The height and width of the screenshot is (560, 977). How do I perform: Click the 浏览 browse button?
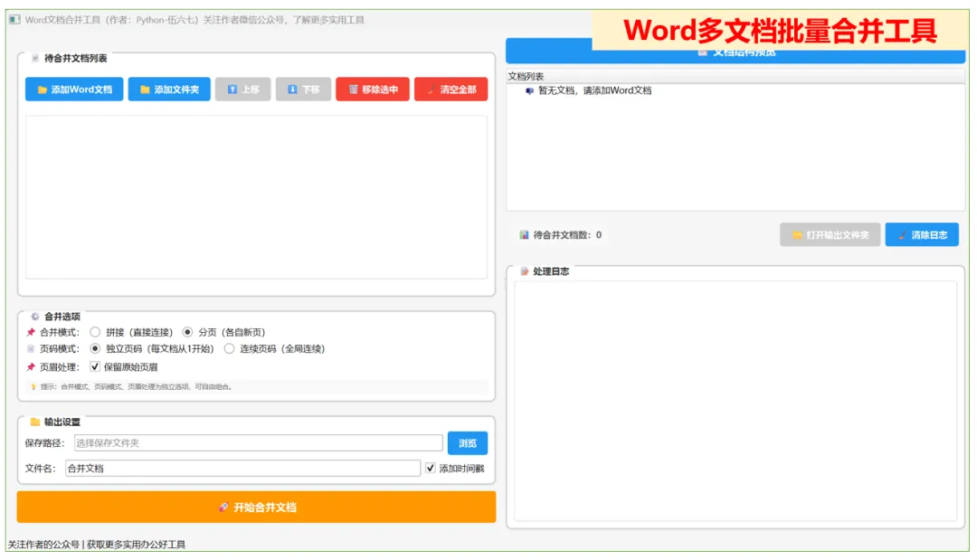(468, 443)
